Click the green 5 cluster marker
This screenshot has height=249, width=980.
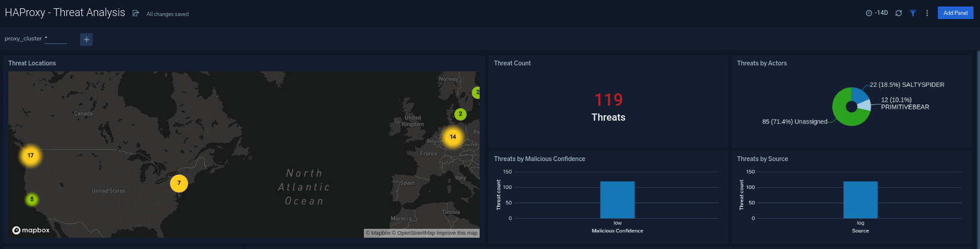(32, 199)
